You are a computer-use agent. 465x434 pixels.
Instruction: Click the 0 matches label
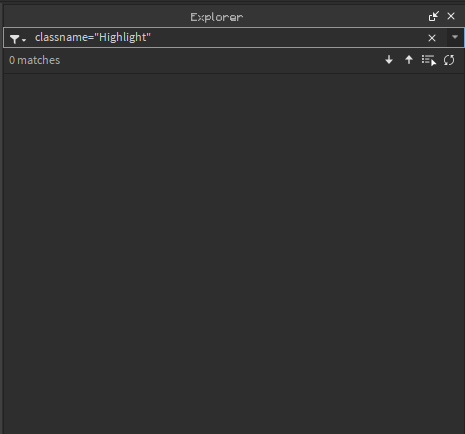pos(35,60)
